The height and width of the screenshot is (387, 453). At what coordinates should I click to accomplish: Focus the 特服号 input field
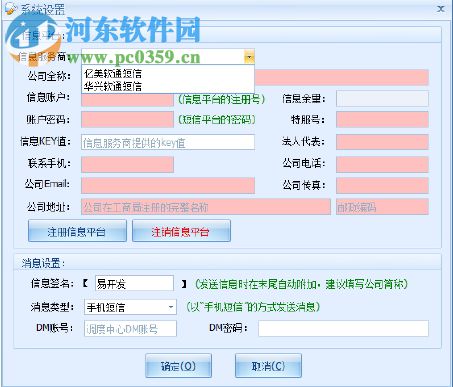(382, 120)
